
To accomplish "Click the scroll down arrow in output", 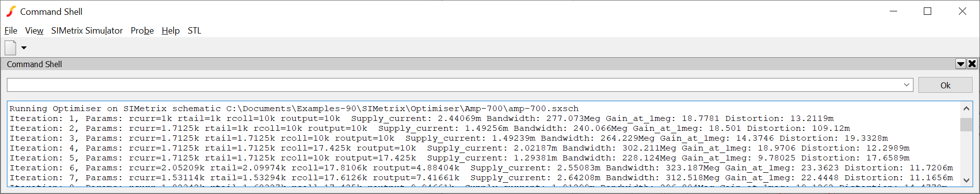I will (x=966, y=181).
